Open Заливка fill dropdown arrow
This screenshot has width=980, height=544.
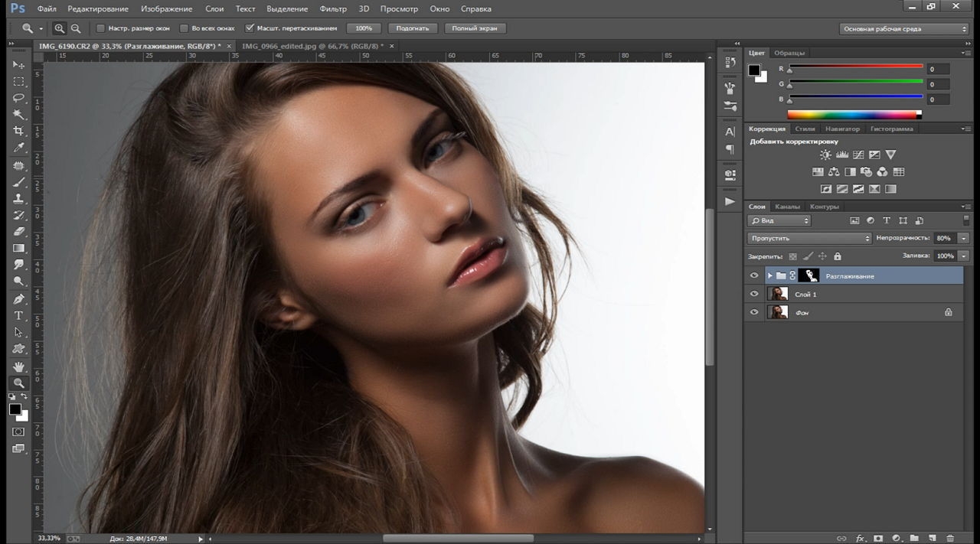pos(963,256)
